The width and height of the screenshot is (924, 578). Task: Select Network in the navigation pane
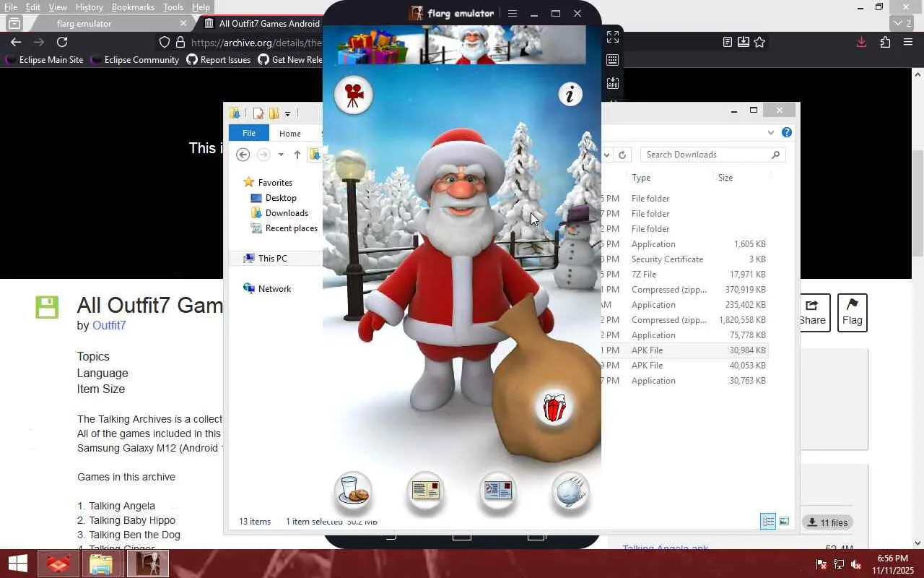point(267,289)
